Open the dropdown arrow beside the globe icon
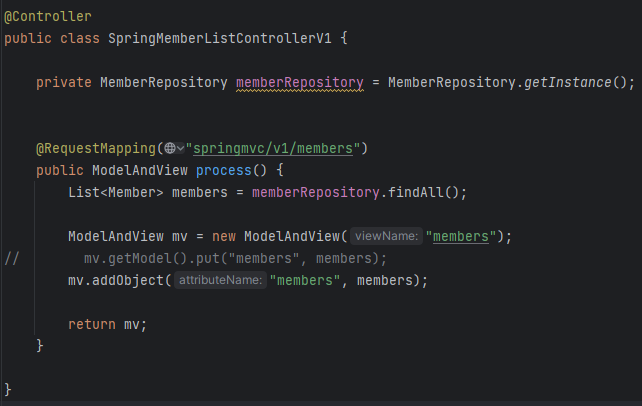This screenshot has width=642, height=406. pos(181,148)
